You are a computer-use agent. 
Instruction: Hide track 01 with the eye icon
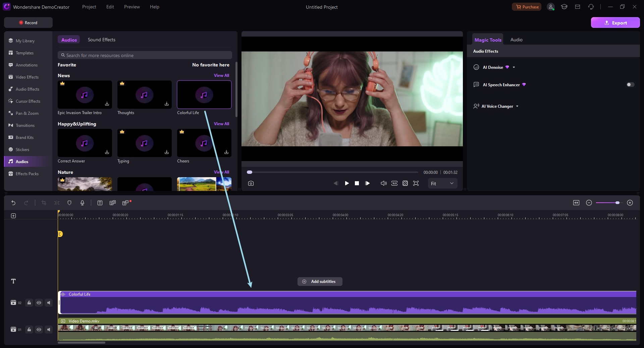[39, 330]
